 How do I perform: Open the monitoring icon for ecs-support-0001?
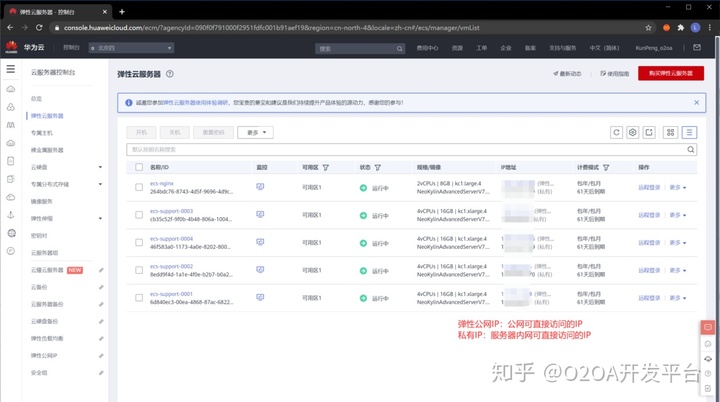click(260, 297)
